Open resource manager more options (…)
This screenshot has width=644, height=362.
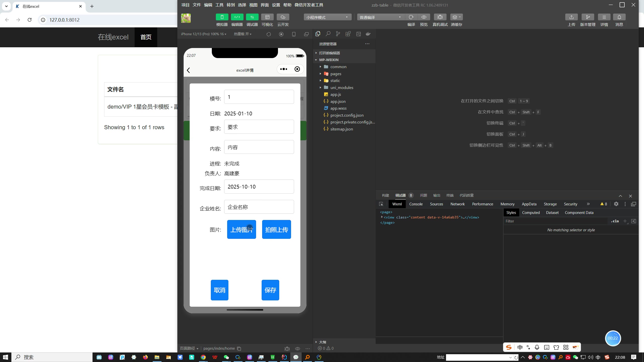pos(367,44)
